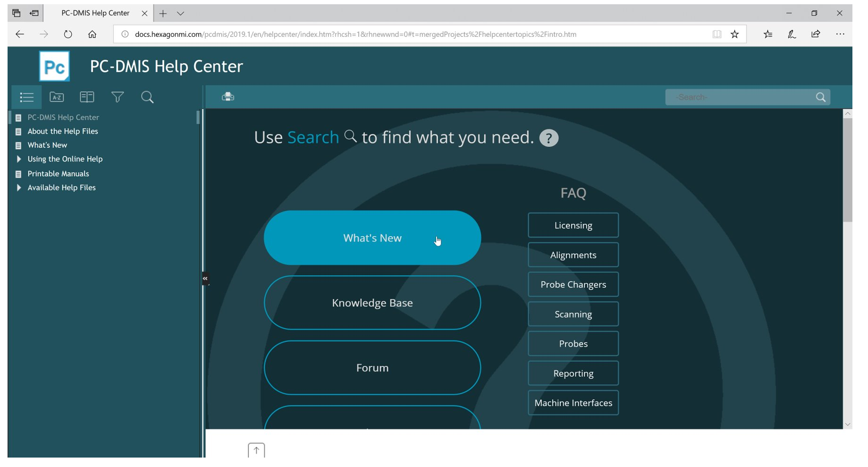
Task: Click the Pc logo in the header
Action: [x=54, y=66]
